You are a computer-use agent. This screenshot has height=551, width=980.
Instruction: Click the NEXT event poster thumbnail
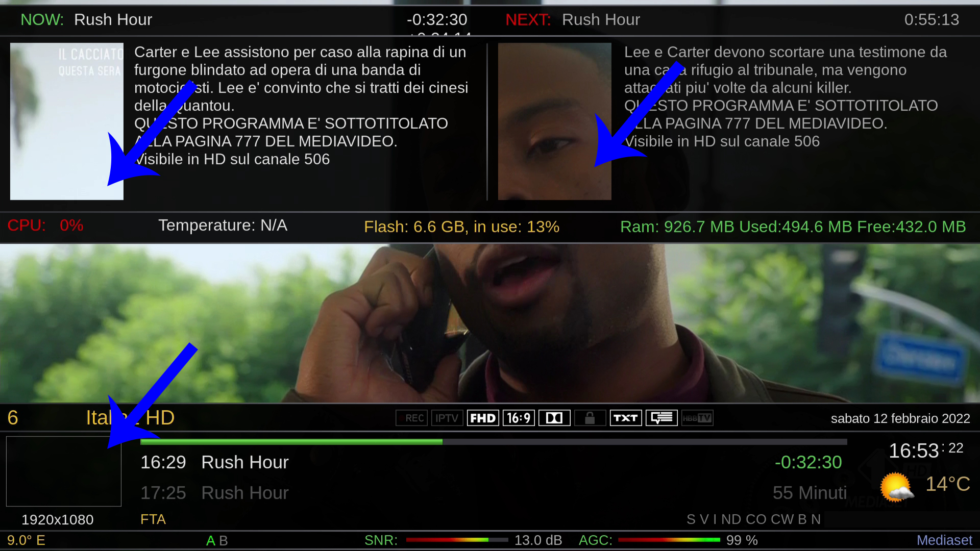click(554, 121)
